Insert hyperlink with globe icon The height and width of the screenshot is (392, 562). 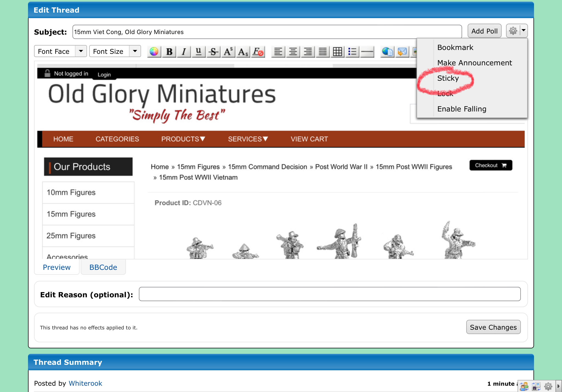pos(387,52)
